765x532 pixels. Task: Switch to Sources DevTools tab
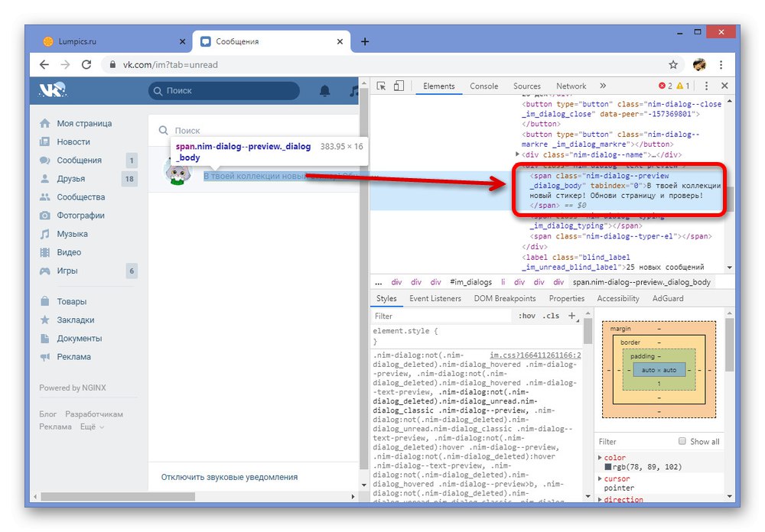click(526, 86)
